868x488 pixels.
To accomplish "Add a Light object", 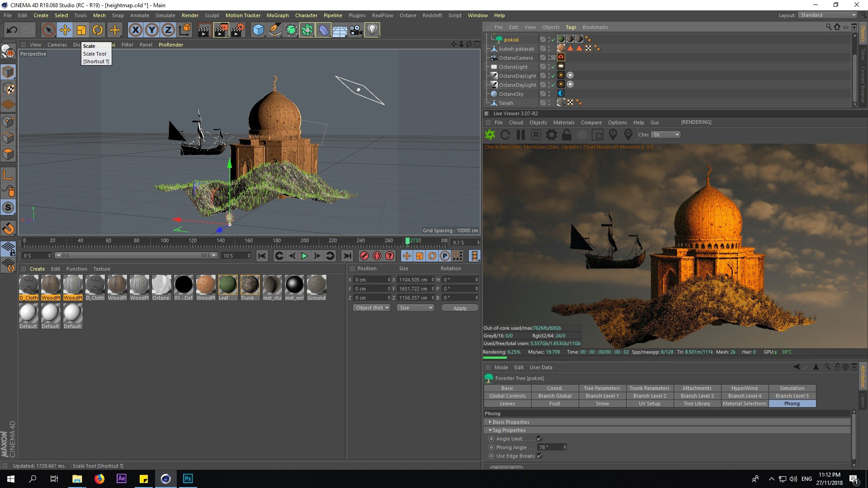I will [372, 30].
